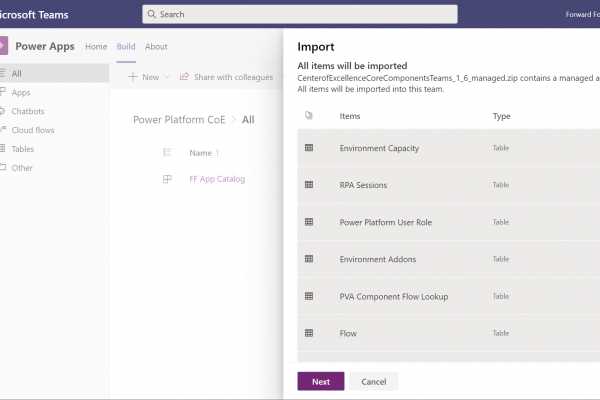Select the PVA Component Flow Lookup row
Screen dimensions: 600x400
click(x=448, y=296)
